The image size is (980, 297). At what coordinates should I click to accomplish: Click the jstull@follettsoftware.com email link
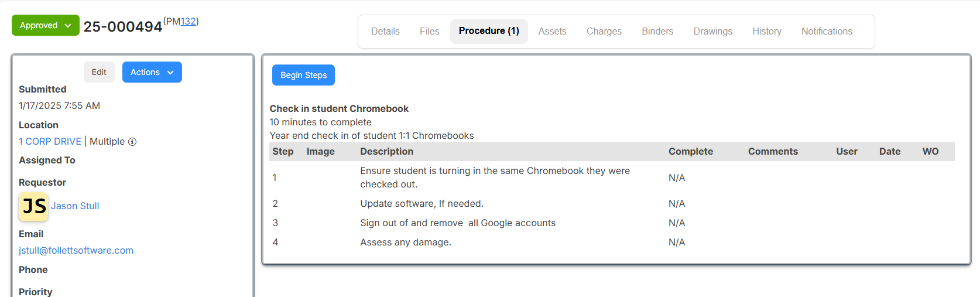tap(76, 251)
